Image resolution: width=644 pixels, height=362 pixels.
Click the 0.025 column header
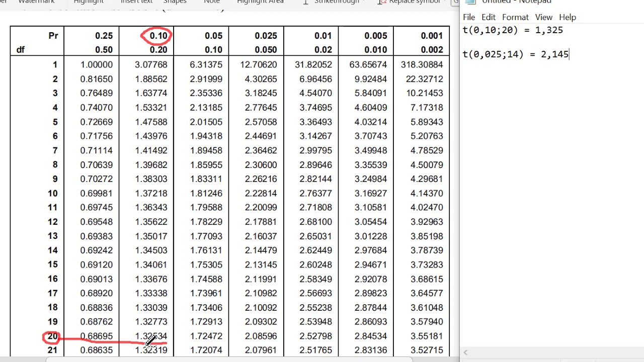point(266,36)
